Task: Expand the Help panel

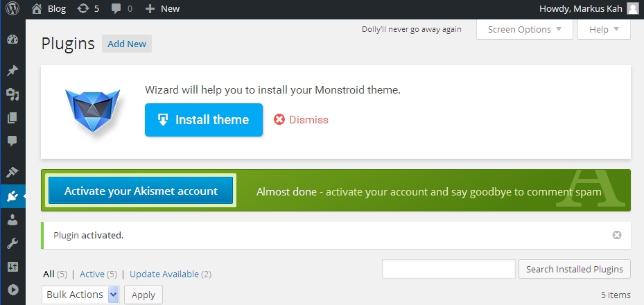Action: pyautogui.click(x=604, y=30)
